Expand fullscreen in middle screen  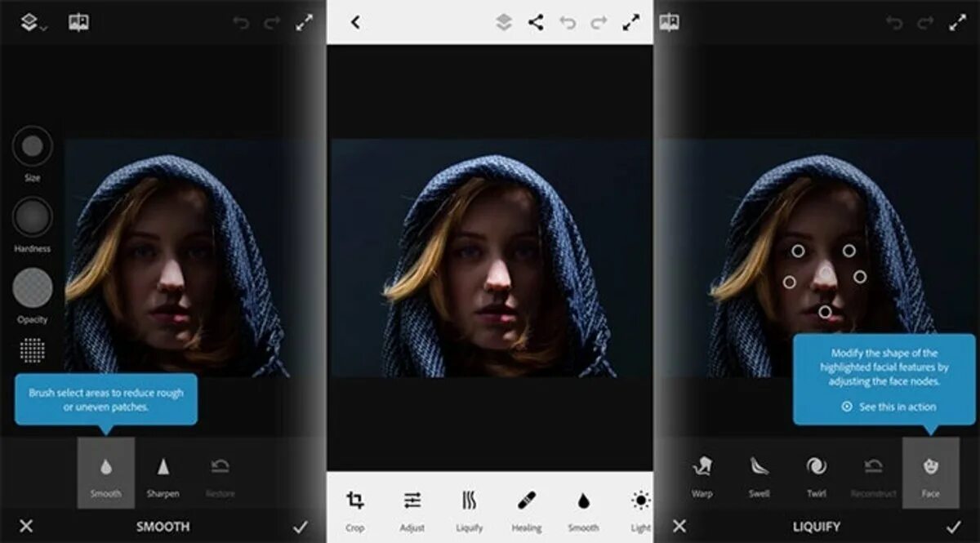click(x=631, y=23)
